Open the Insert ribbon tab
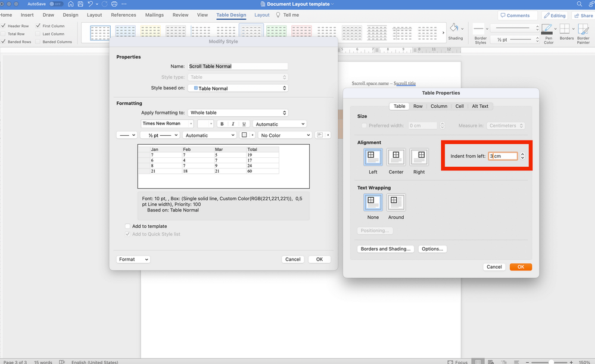Image resolution: width=595 pixels, height=364 pixels. [27, 15]
